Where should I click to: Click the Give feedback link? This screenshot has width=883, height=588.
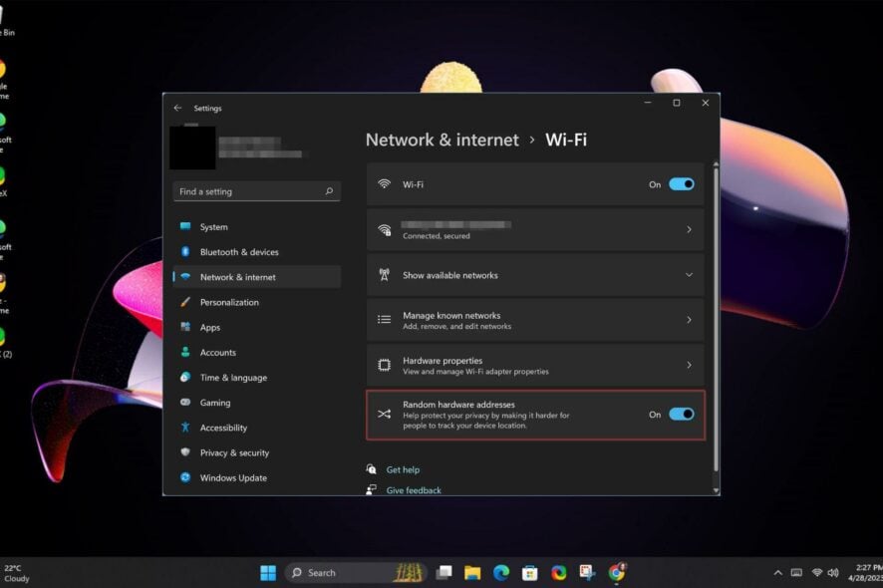414,489
